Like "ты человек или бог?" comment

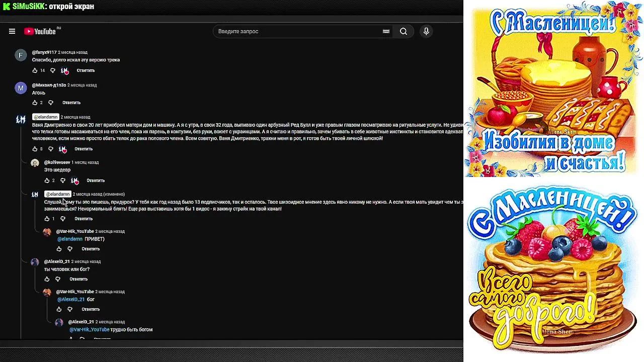[47, 279]
